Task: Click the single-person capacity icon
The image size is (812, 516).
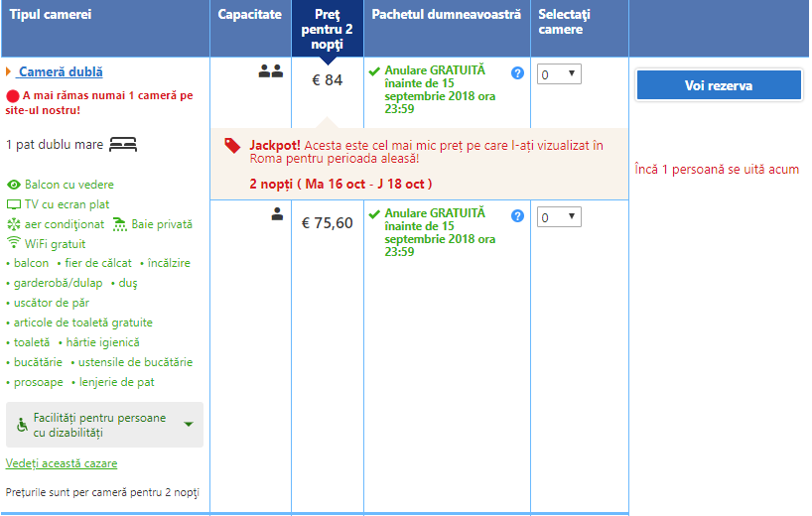Action: [278, 214]
